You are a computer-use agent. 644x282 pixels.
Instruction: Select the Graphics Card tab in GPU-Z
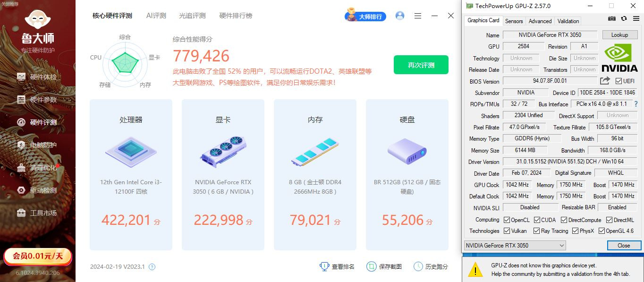(x=483, y=20)
